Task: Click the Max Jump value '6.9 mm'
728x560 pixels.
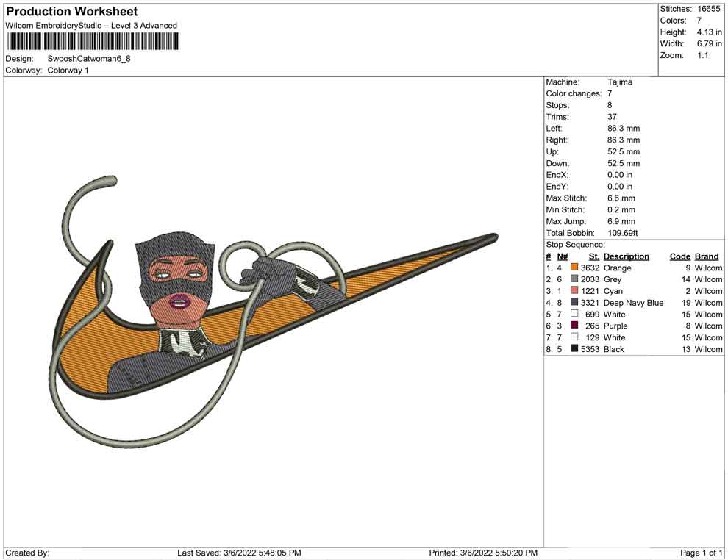Action: point(621,221)
